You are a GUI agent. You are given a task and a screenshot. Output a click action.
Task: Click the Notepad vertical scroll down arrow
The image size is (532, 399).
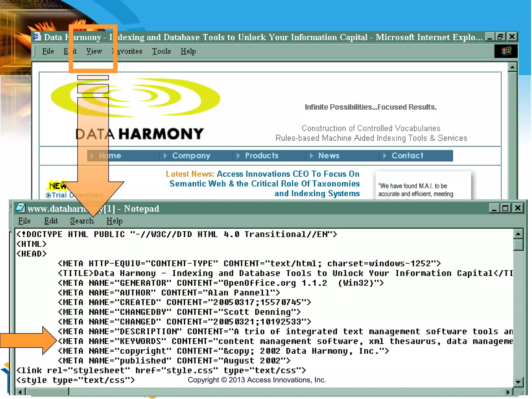tap(518, 382)
